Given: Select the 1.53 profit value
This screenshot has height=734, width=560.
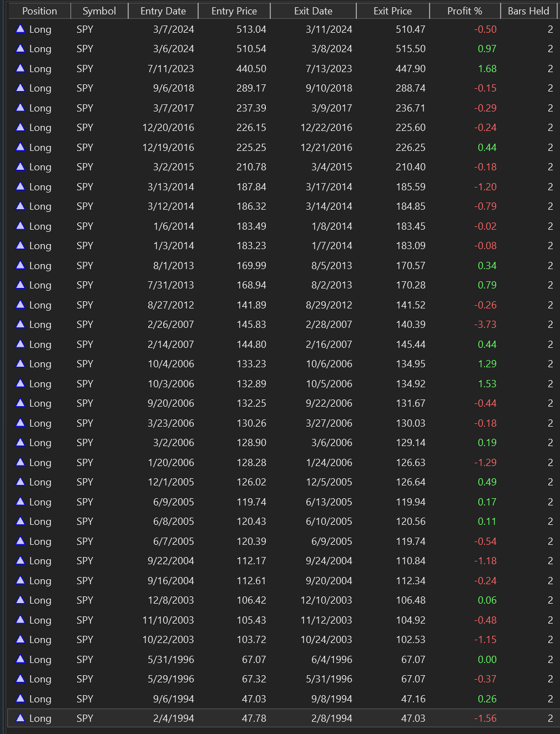Looking at the screenshot, I should pos(487,384).
